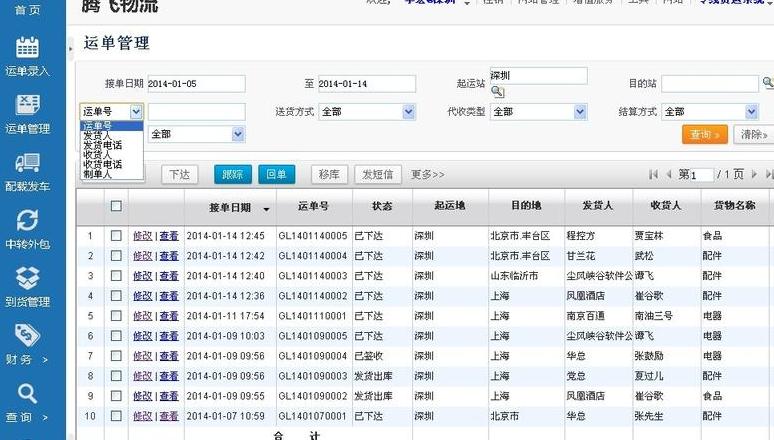Image resolution: width=774 pixels, height=440 pixels.
Task: Go to first page arrow
Action: tap(654, 174)
